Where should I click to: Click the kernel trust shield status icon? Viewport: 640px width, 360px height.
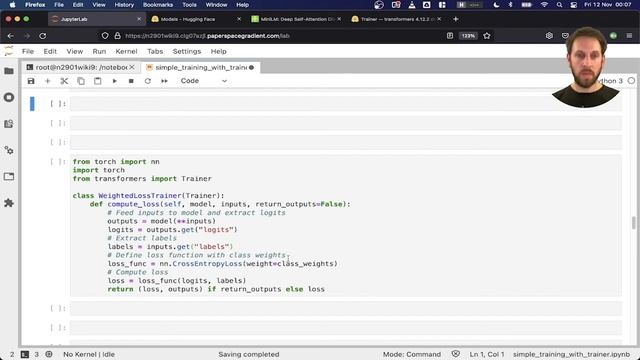(456, 354)
